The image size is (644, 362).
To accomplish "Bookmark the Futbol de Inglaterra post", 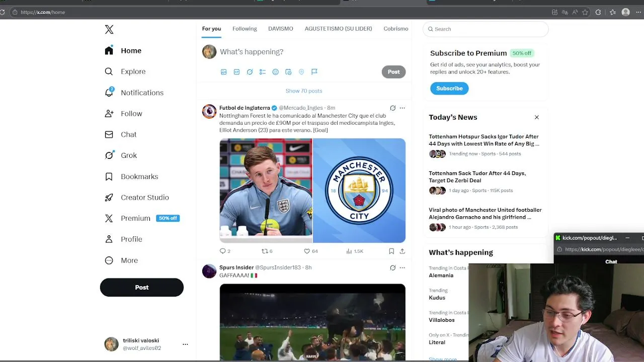I will click(x=391, y=251).
